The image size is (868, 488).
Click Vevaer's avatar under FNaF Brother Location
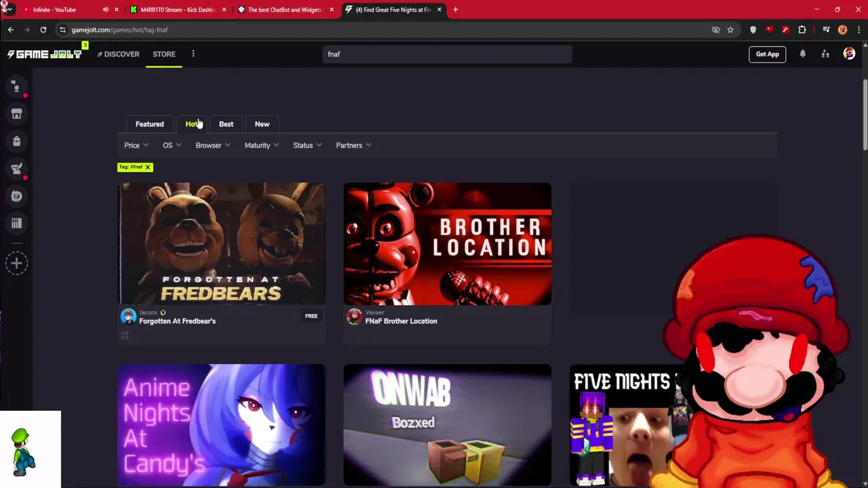point(354,317)
